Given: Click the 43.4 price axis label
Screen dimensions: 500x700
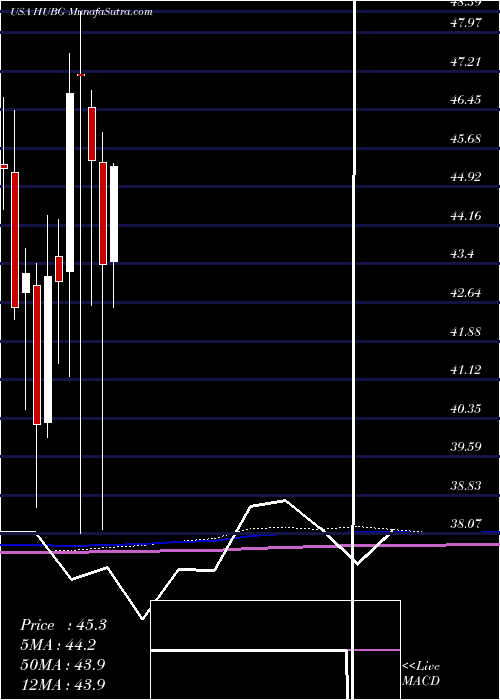Looking at the screenshot, I should [462, 254].
